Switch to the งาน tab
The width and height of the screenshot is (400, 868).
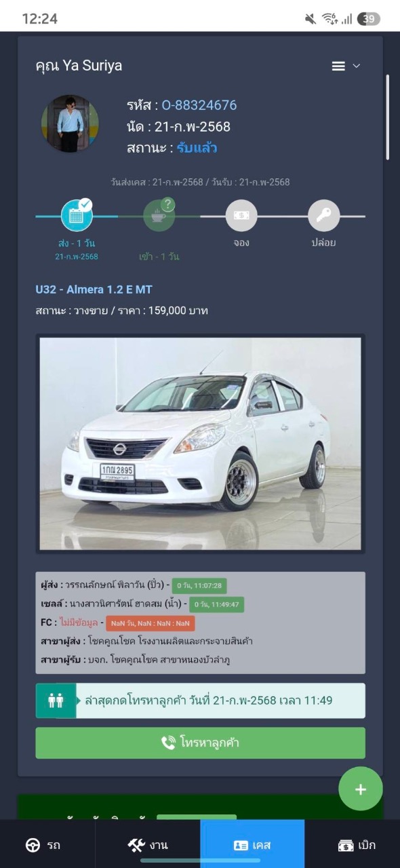tap(148, 844)
